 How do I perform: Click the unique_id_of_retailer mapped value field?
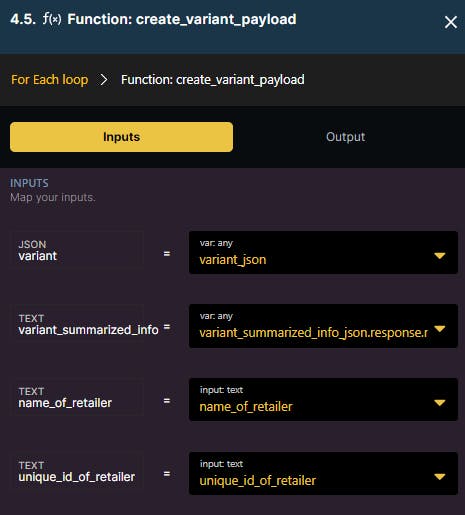click(x=323, y=473)
